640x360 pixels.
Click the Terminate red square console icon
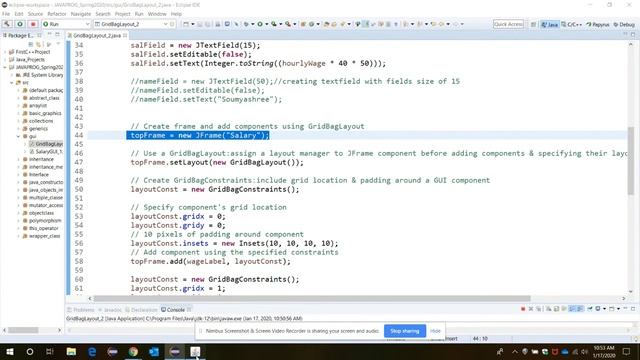[x=523, y=309]
